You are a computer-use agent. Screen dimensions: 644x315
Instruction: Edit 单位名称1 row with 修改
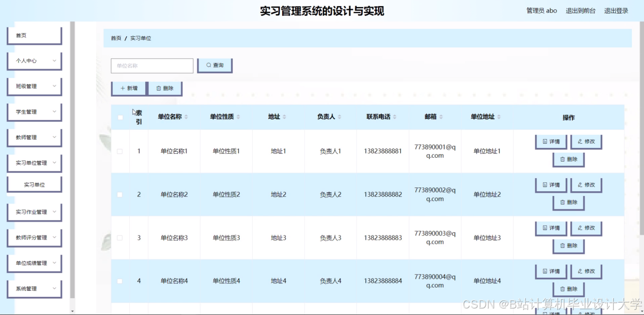[586, 141]
